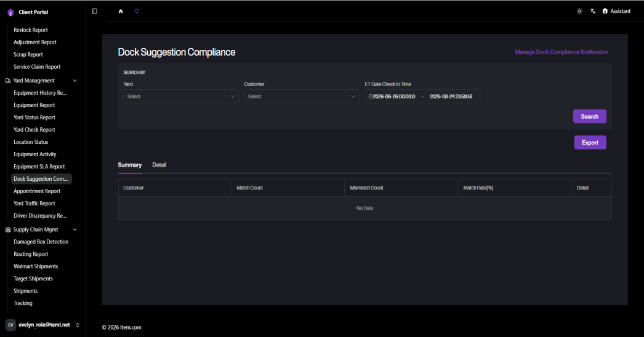Click the Supply Chain Mgmt building icon

[8, 230]
